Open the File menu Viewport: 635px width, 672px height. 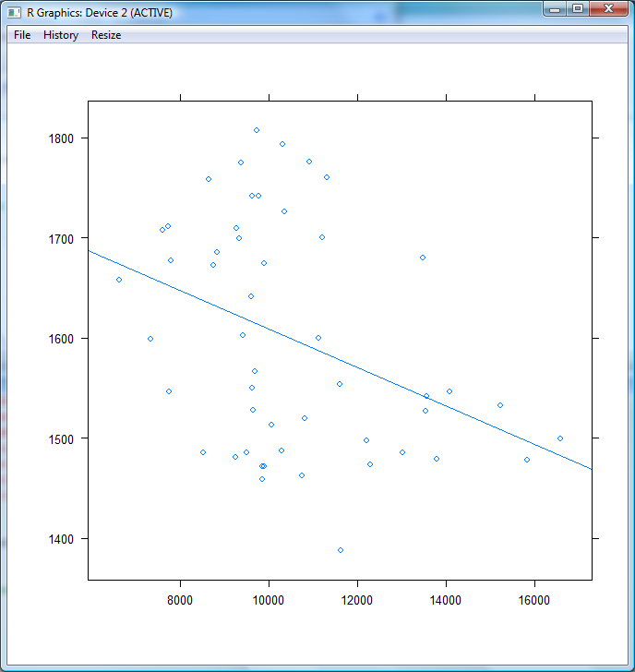click(x=22, y=35)
